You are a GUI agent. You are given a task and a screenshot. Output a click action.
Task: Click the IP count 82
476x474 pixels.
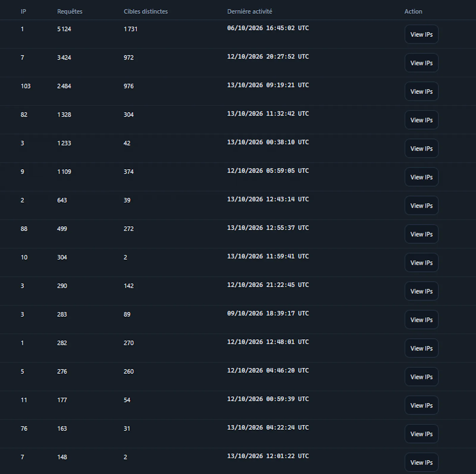pos(24,115)
